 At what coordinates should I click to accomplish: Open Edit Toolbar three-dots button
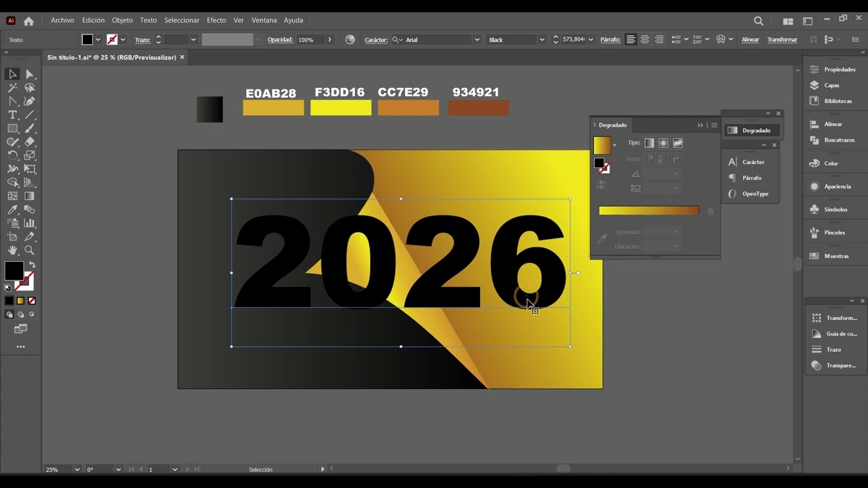tap(20, 346)
